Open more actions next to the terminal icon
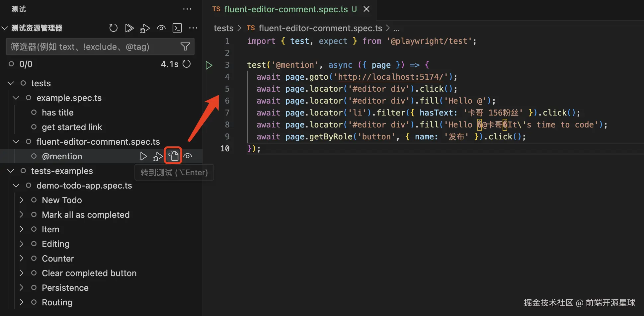The height and width of the screenshot is (316, 644). click(x=193, y=28)
